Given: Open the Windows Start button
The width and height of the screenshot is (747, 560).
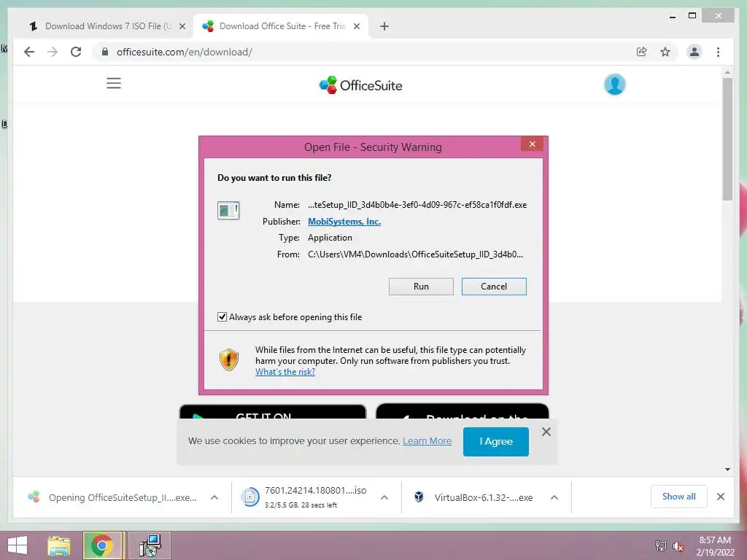Looking at the screenshot, I should click(18, 545).
